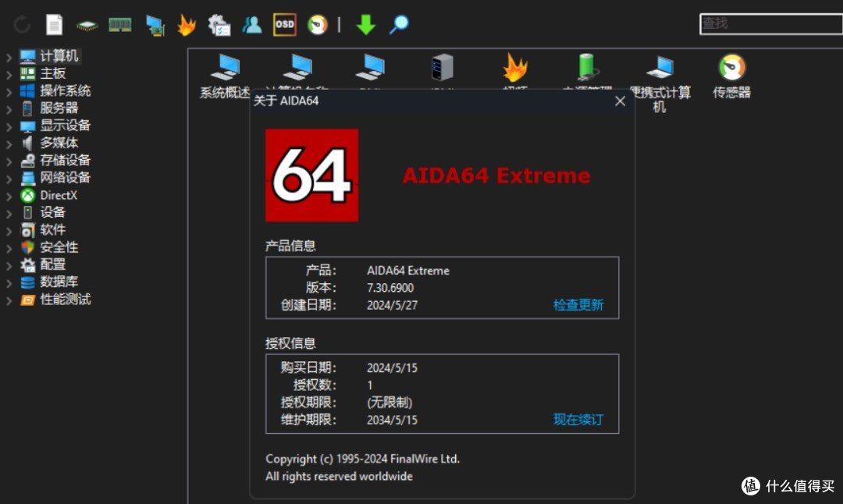Click the 检查更新 link
The height and width of the screenshot is (504, 843).
pyautogui.click(x=578, y=304)
